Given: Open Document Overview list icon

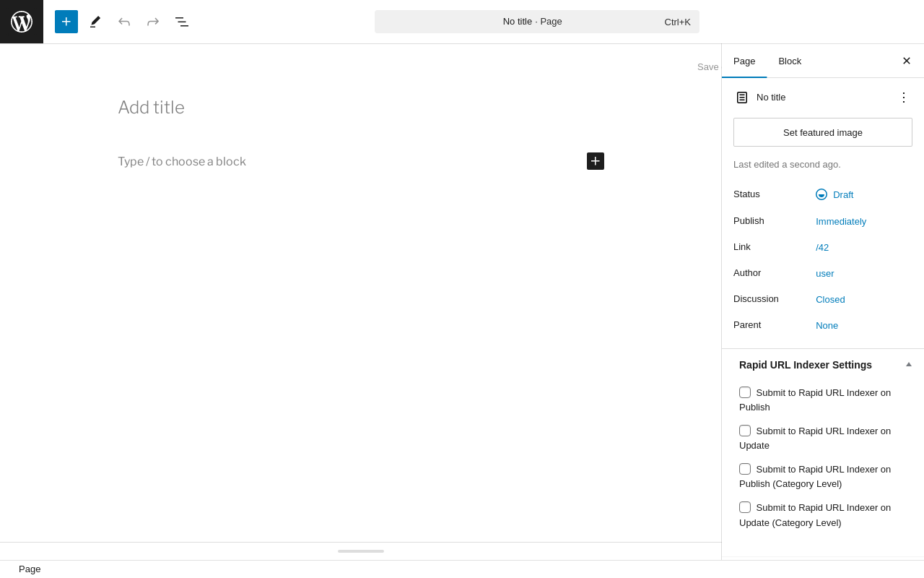Looking at the screenshot, I should click(182, 22).
